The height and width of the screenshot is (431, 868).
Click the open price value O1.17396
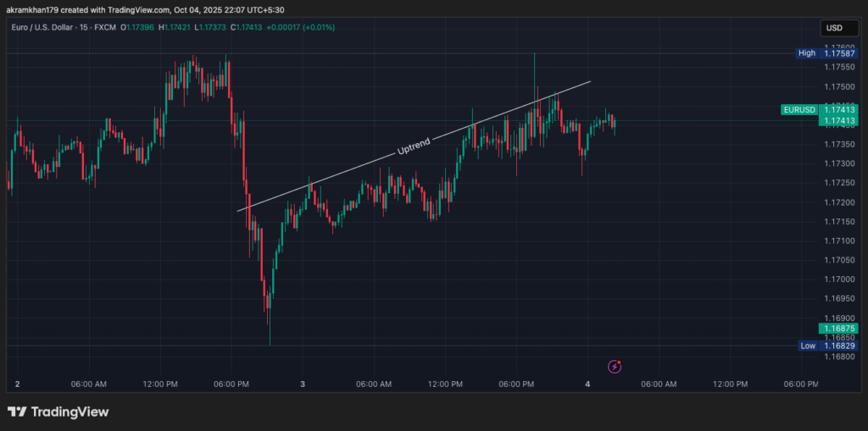tap(137, 28)
